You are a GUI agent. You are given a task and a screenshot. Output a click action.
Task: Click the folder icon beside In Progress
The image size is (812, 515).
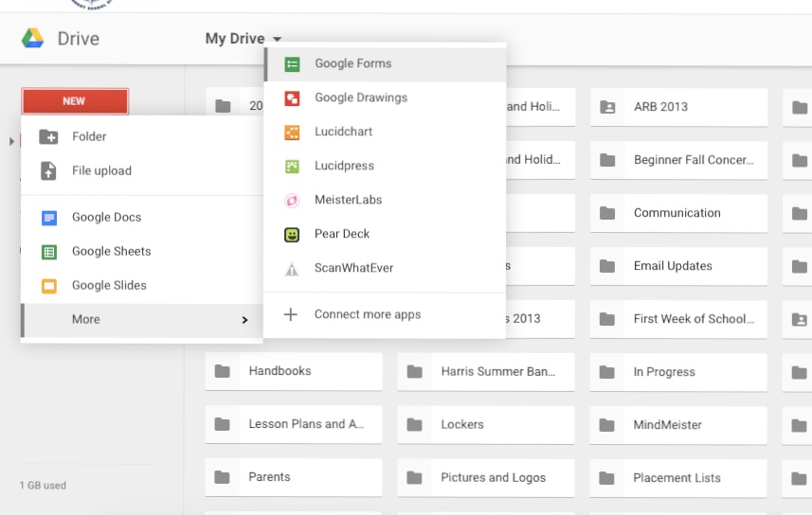[607, 372]
